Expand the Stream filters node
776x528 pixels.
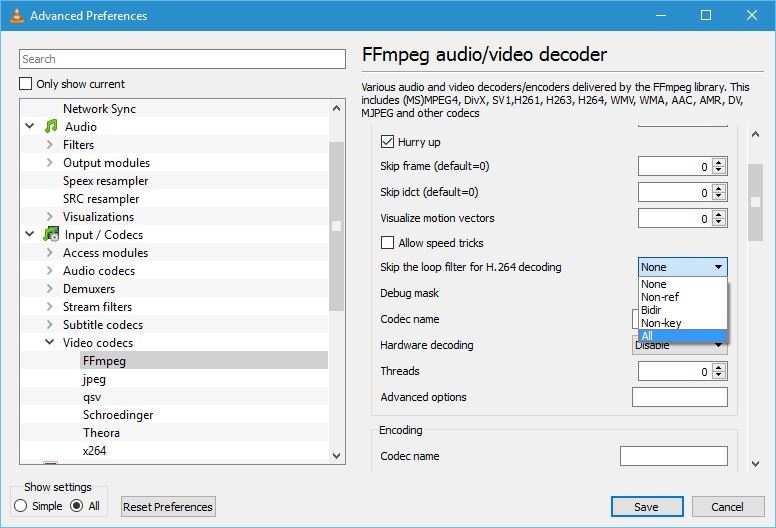(x=49, y=307)
